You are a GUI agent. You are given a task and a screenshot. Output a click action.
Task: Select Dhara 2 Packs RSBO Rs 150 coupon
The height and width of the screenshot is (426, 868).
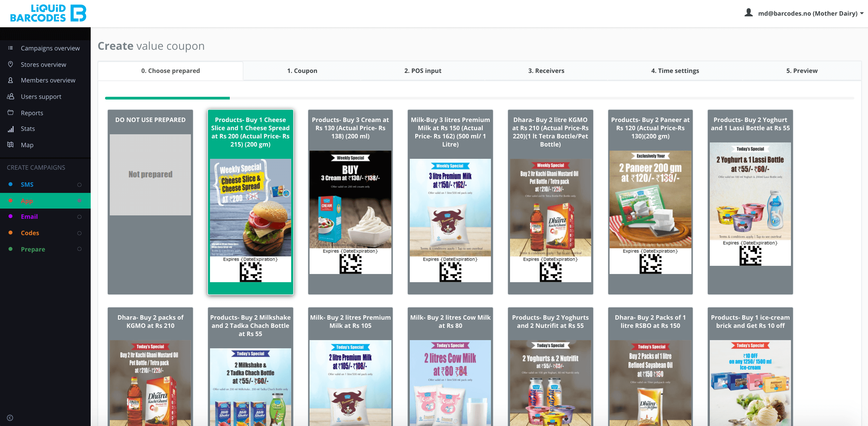click(x=650, y=367)
